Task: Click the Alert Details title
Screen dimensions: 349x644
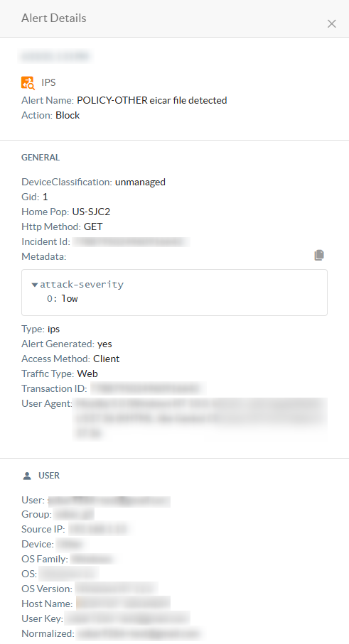Action: coord(54,18)
